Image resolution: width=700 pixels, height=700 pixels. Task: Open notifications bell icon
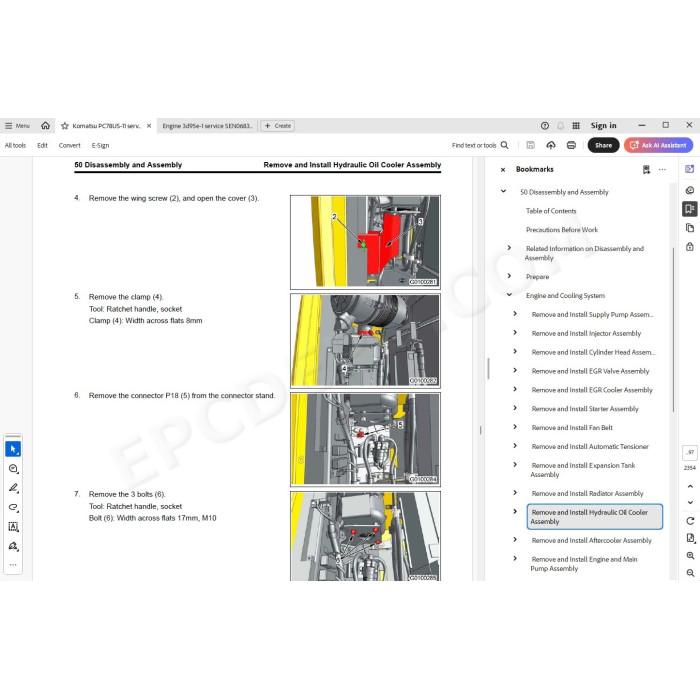(x=561, y=126)
